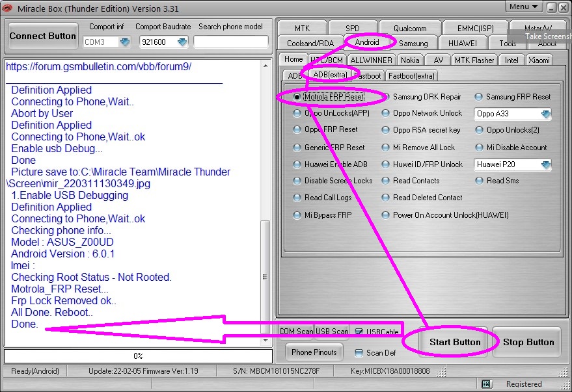Choose Disable Screen Locks option
The height and width of the screenshot is (392, 572).
click(x=297, y=181)
